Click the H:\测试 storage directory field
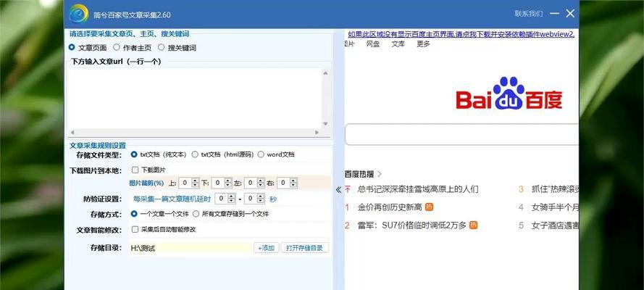The width and height of the screenshot is (644, 290). coord(191,248)
